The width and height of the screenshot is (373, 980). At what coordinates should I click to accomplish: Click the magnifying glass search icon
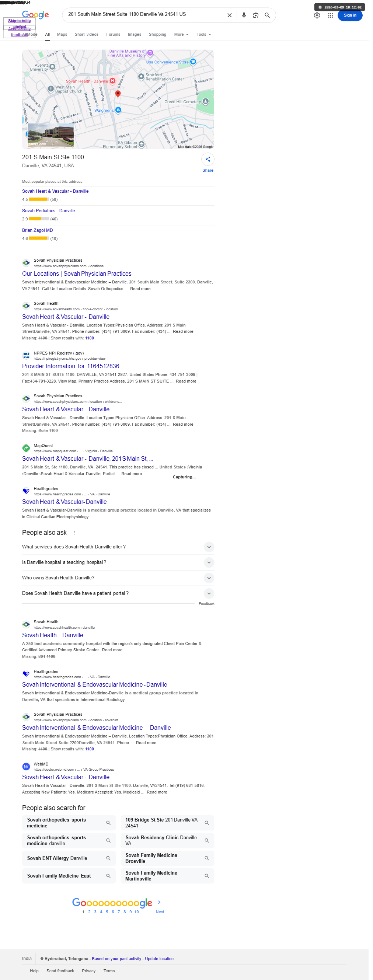click(x=271, y=15)
